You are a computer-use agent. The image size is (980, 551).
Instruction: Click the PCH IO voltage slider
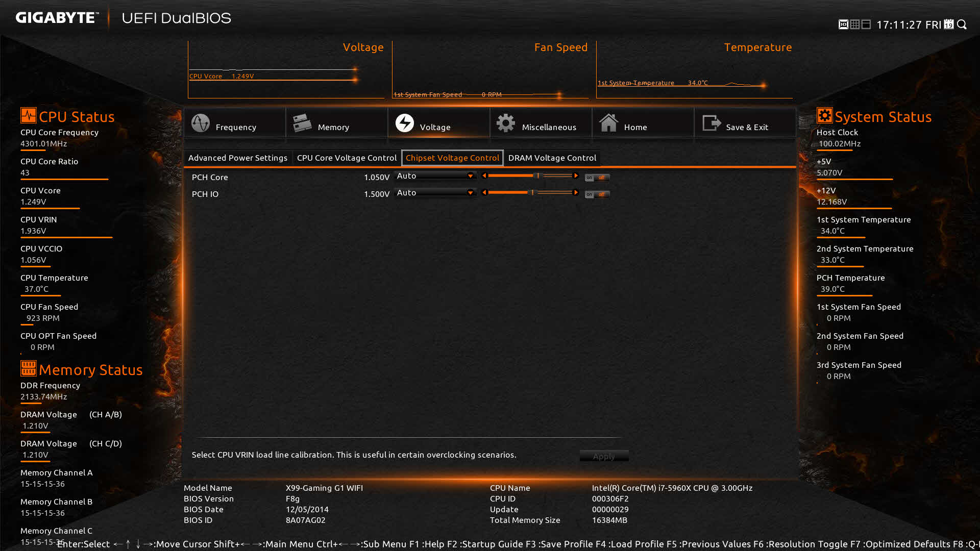530,192
